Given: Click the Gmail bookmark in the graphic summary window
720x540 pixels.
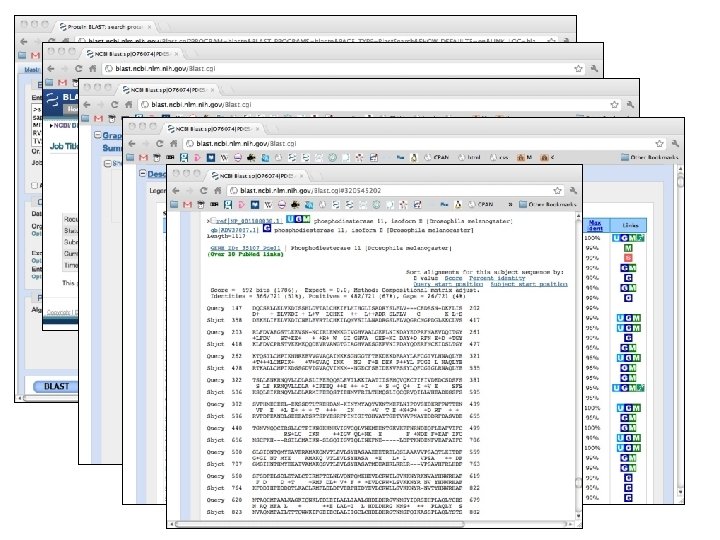Looking at the screenshot, I should coord(98,118).
